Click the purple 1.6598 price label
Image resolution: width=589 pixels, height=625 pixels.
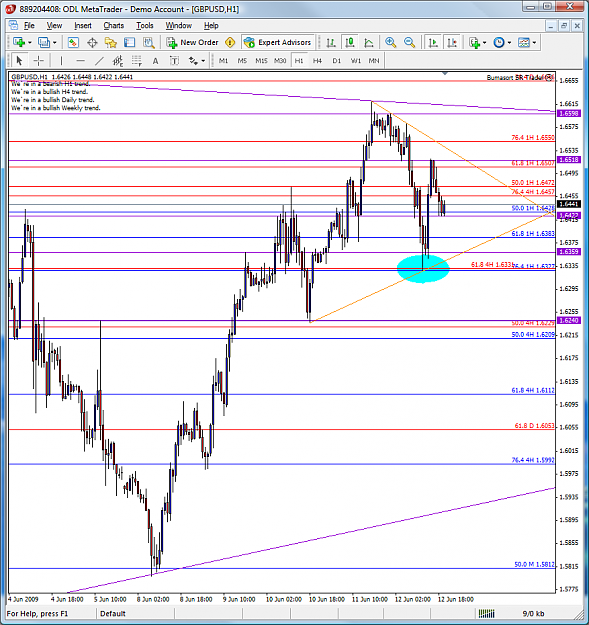pos(569,114)
